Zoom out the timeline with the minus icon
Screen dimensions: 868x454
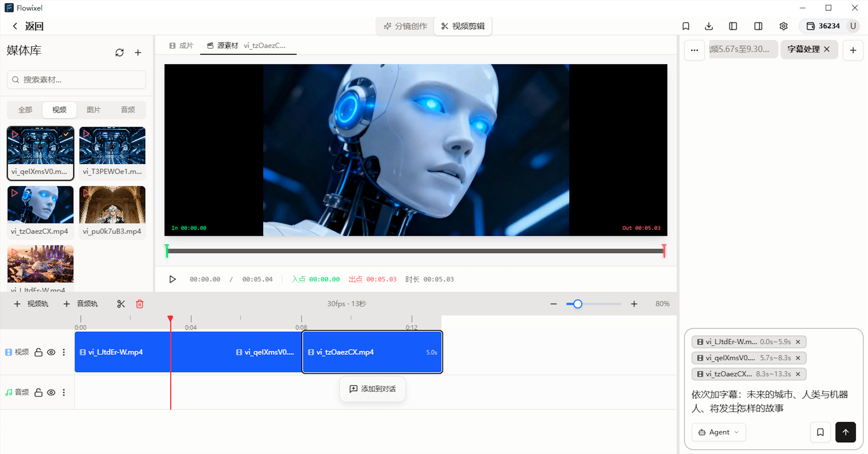point(554,304)
